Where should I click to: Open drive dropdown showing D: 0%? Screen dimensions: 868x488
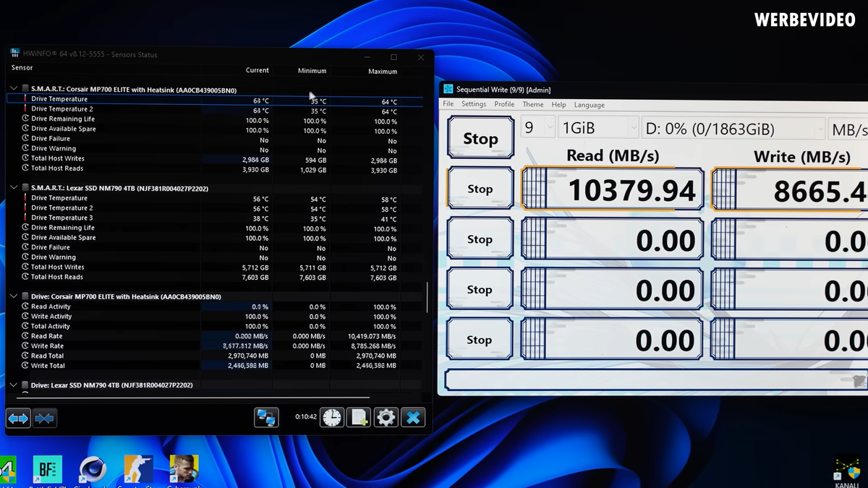(733, 128)
